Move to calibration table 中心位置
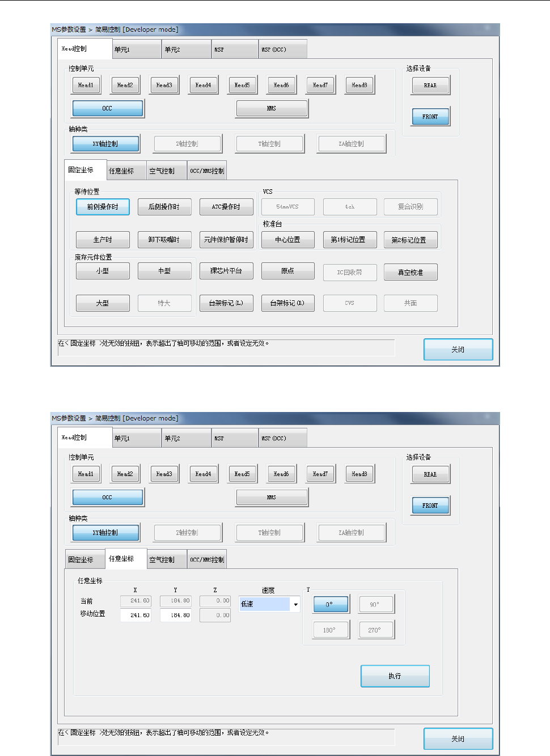Viewport: 550px width, 756px height. click(288, 240)
